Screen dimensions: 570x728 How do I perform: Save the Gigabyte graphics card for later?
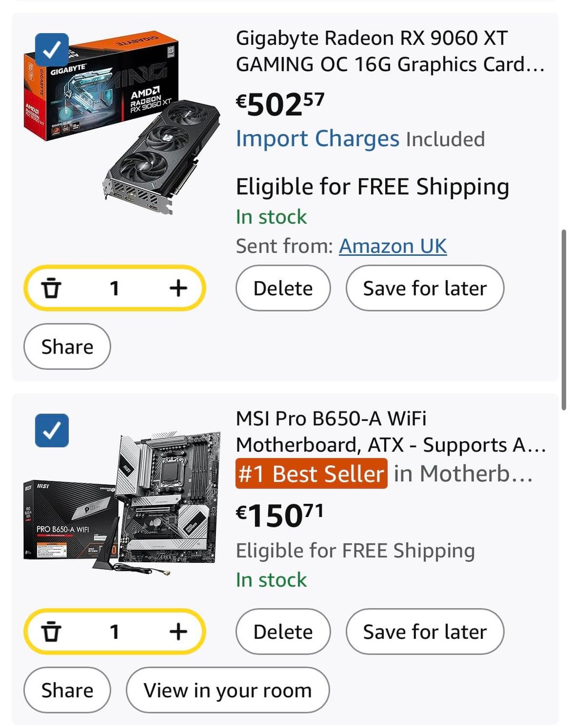[x=425, y=288]
